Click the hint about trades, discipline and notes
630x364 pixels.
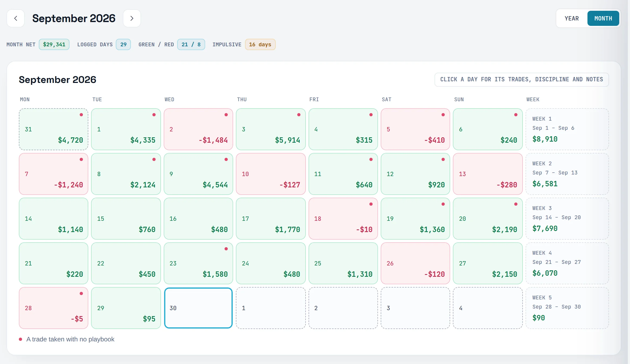point(521,79)
